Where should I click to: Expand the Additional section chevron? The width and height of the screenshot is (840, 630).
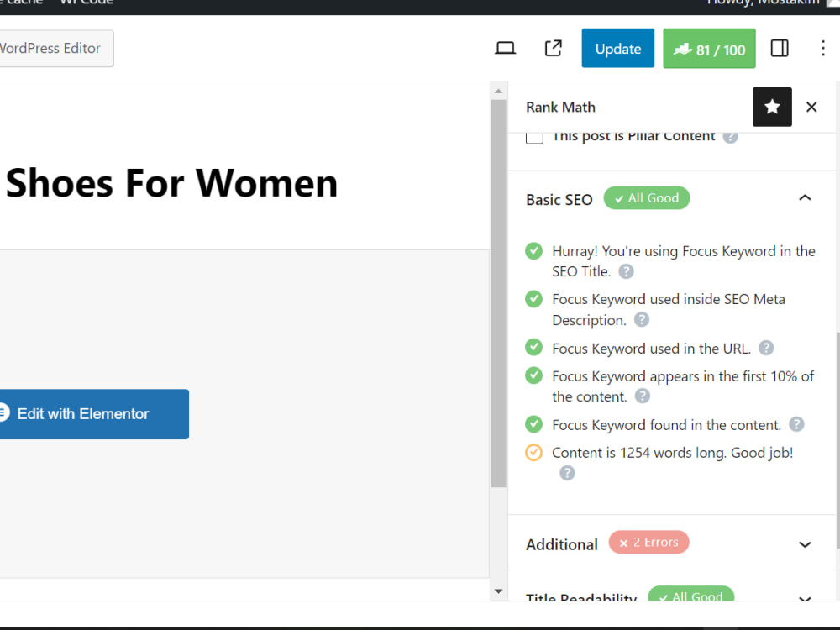click(805, 545)
